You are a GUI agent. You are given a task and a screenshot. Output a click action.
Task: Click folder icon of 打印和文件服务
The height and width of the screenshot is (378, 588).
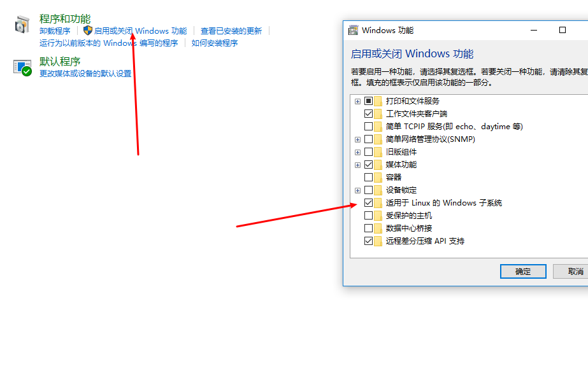[378, 101]
